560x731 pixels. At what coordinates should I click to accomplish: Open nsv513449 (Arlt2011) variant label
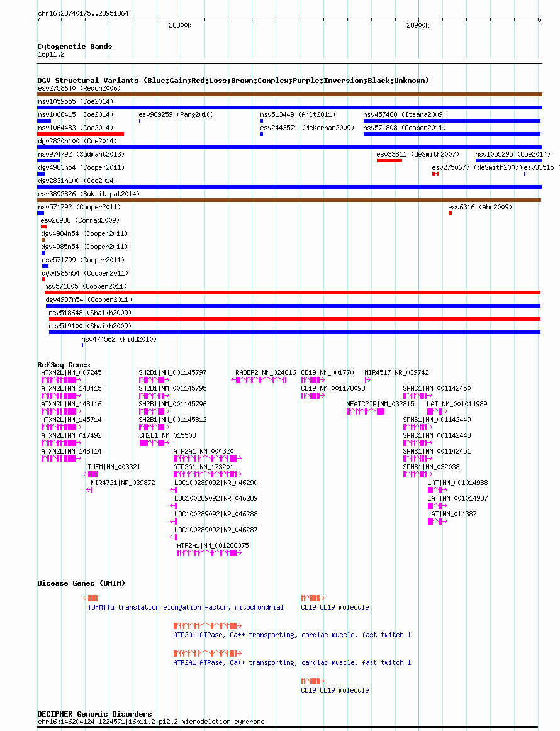[298, 114]
